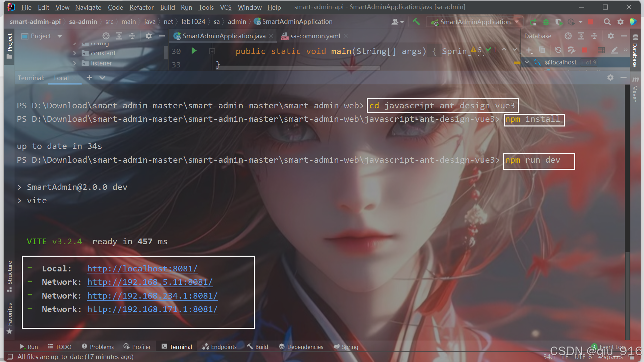Viewport: 644px width, 362px height.
Task: Stop the app with the red stop square
Action: pyautogui.click(x=591, y=22)
